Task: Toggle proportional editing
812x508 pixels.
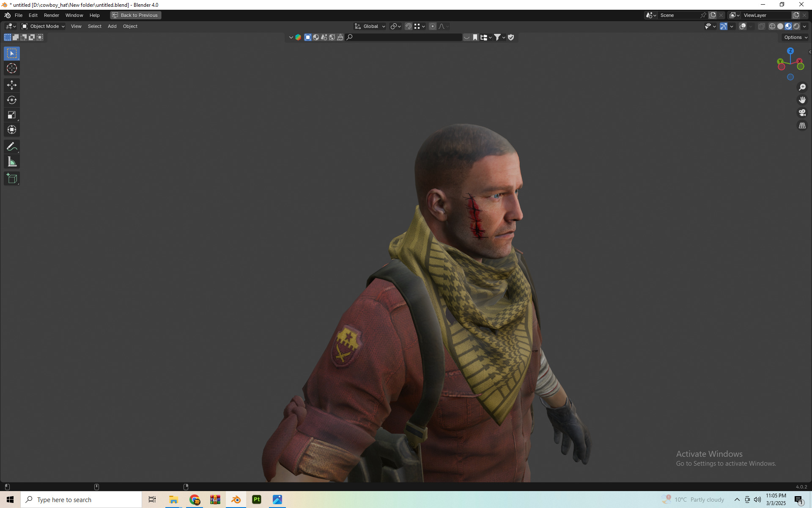Action: tap(433, 26)
